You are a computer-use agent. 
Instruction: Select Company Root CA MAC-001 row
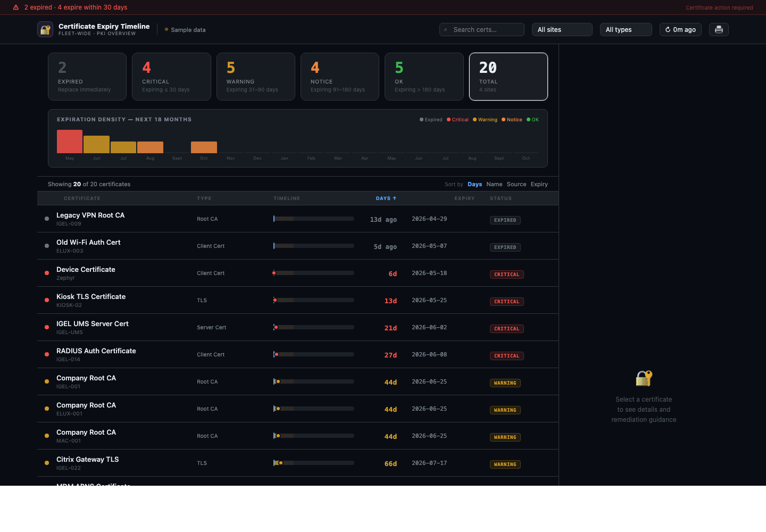point(298,436)
